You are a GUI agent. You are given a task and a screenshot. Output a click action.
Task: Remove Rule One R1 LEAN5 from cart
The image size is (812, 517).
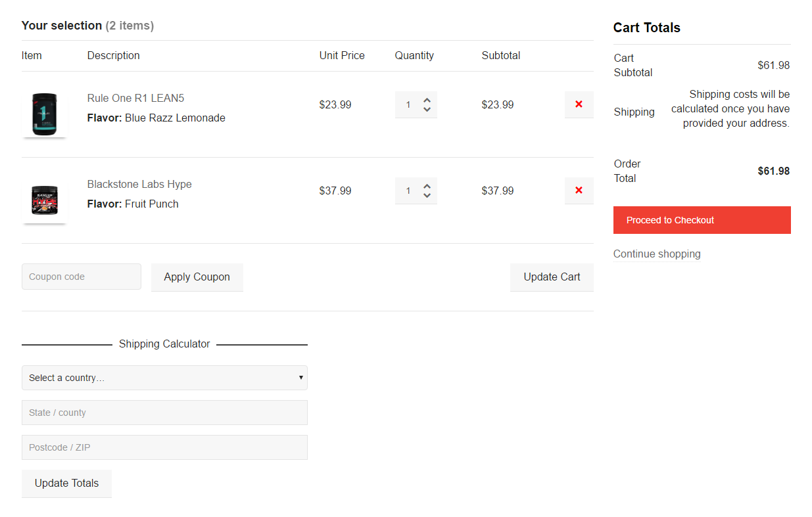click(579, 104)
